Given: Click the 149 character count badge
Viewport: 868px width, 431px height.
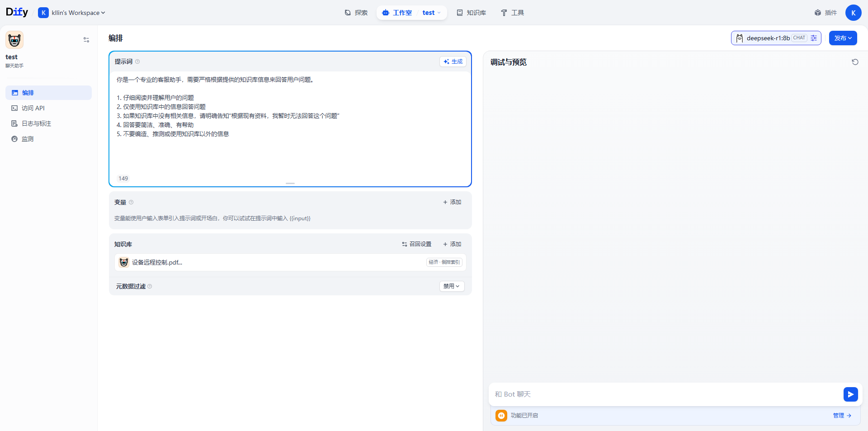Looking at the screenshot, I should coord(123,179).
